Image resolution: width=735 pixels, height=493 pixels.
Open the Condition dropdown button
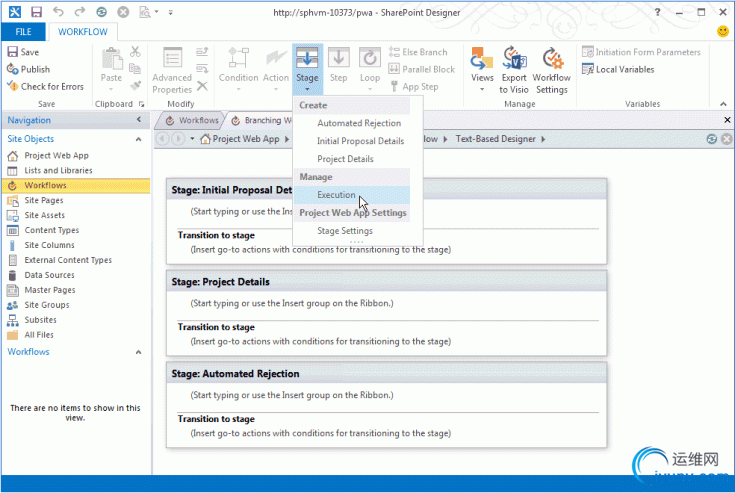(239, 69)
